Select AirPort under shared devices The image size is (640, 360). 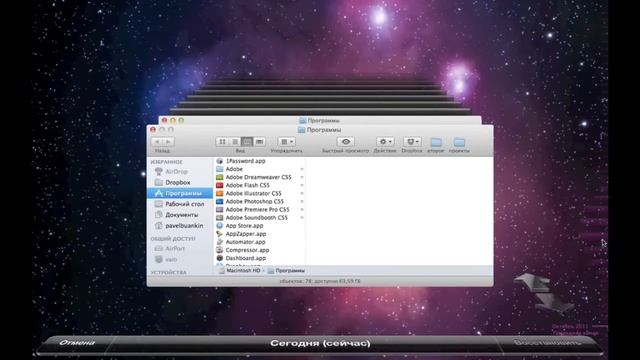tap(180, 249)
